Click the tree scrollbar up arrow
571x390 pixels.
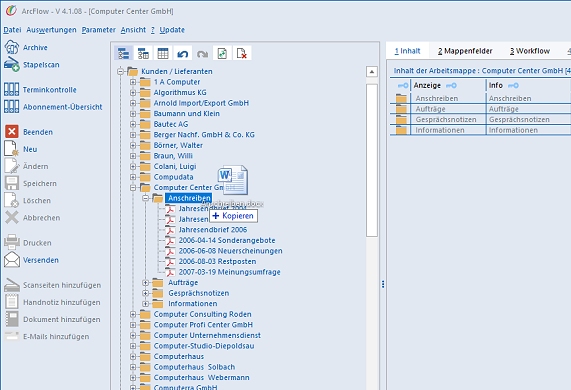click(x=371, y=72)
